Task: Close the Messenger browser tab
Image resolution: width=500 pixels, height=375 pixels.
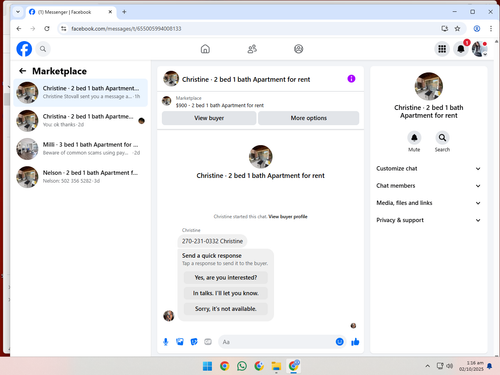Action: click(x=110, y=12)
